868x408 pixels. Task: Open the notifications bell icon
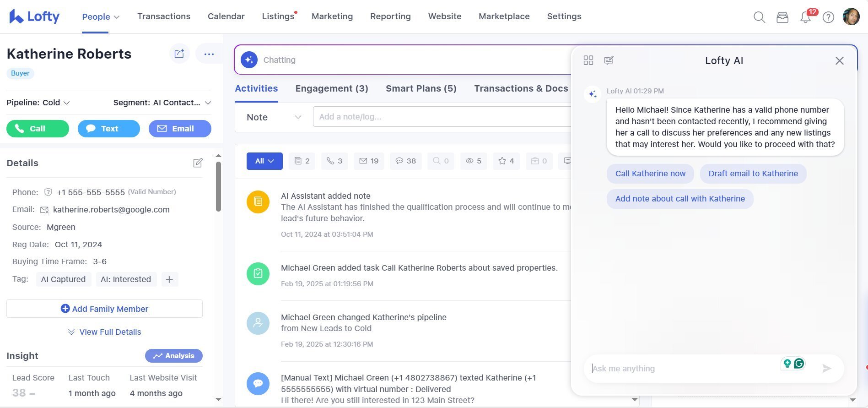pos(805,17)
